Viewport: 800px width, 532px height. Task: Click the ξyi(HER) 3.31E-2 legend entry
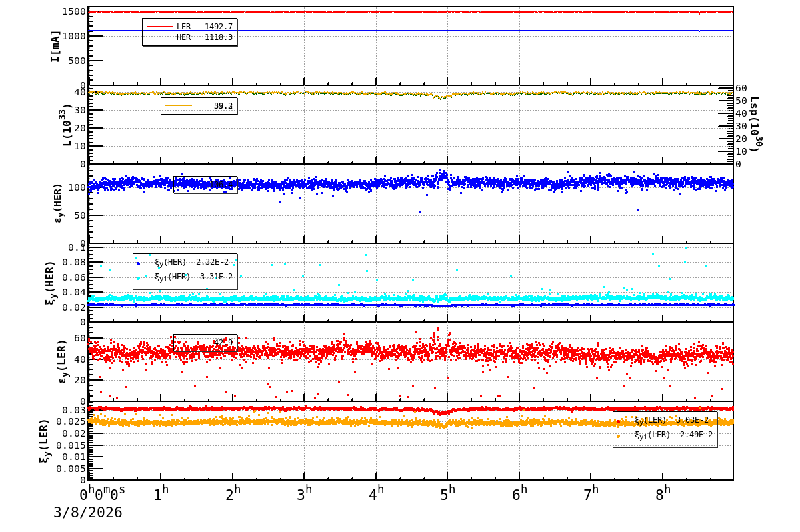184,277
